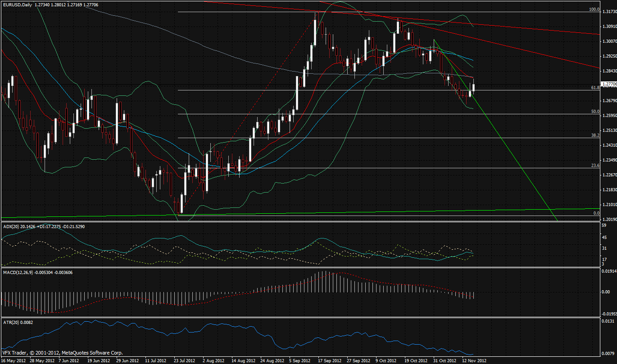This screenshot has height=364, width=617.
Task: Click the 38.2 Fibonacci retracement label
Action: pos(594,135)
